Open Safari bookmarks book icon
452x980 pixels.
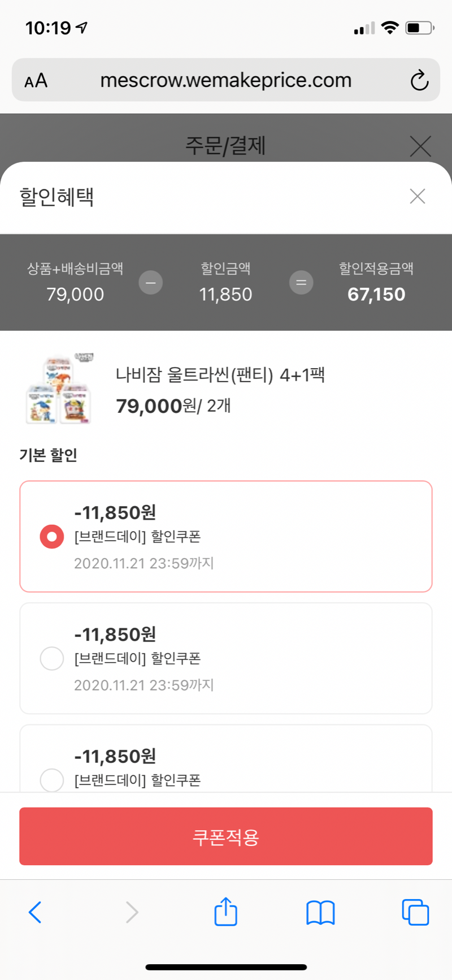point(320,912)
